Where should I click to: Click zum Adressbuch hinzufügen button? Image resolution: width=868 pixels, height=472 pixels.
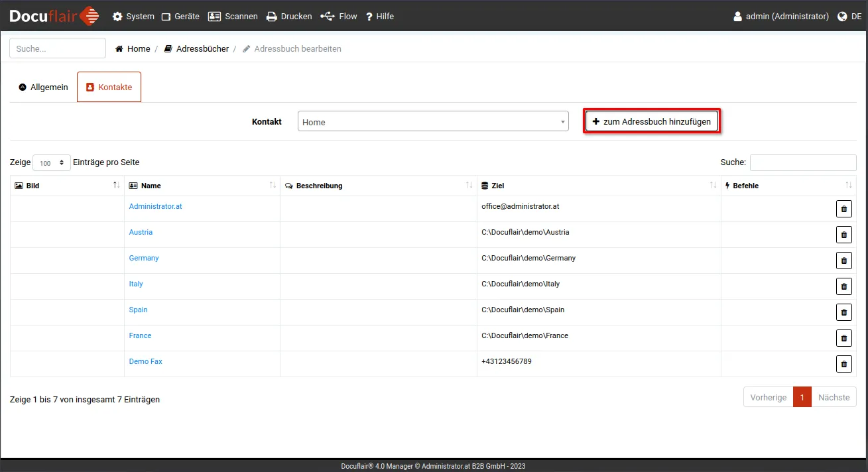pos(651,121)
